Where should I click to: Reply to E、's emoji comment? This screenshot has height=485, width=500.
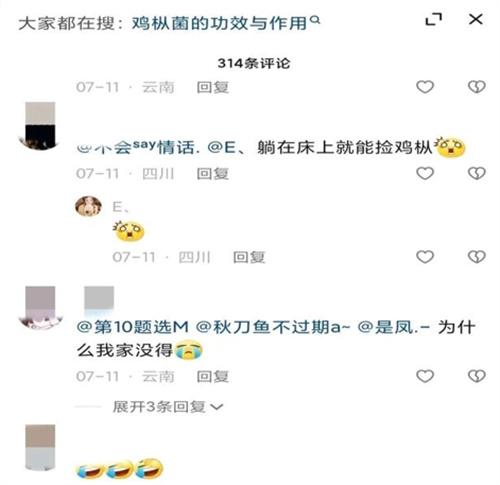pos(249,257)
